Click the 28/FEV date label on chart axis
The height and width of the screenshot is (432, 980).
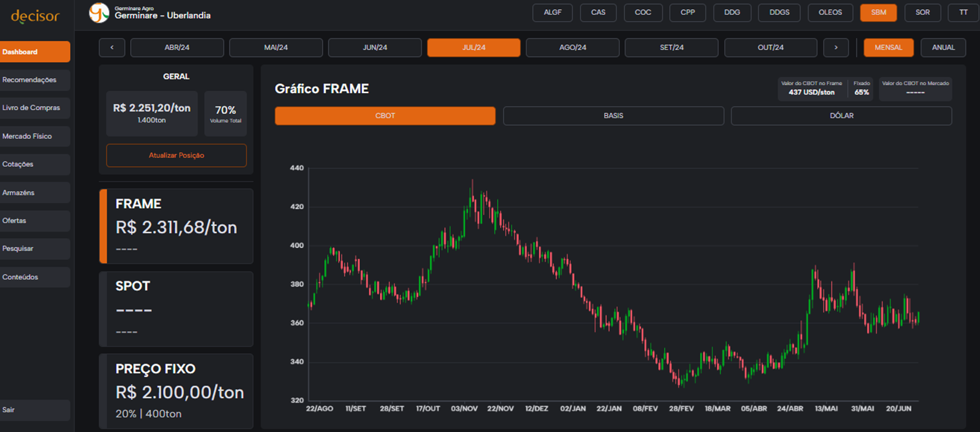click(x=681, y=408)
